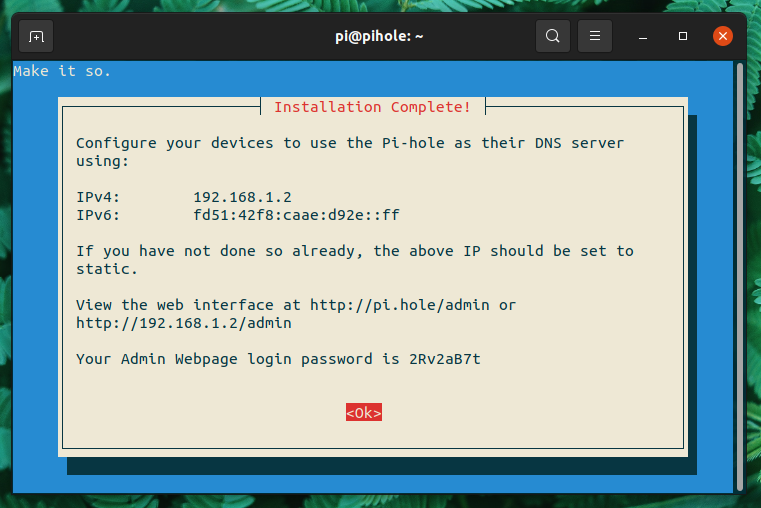Maximize the terminal window
Viewport: 761px width, 508px height.
(x=683, y=36)
